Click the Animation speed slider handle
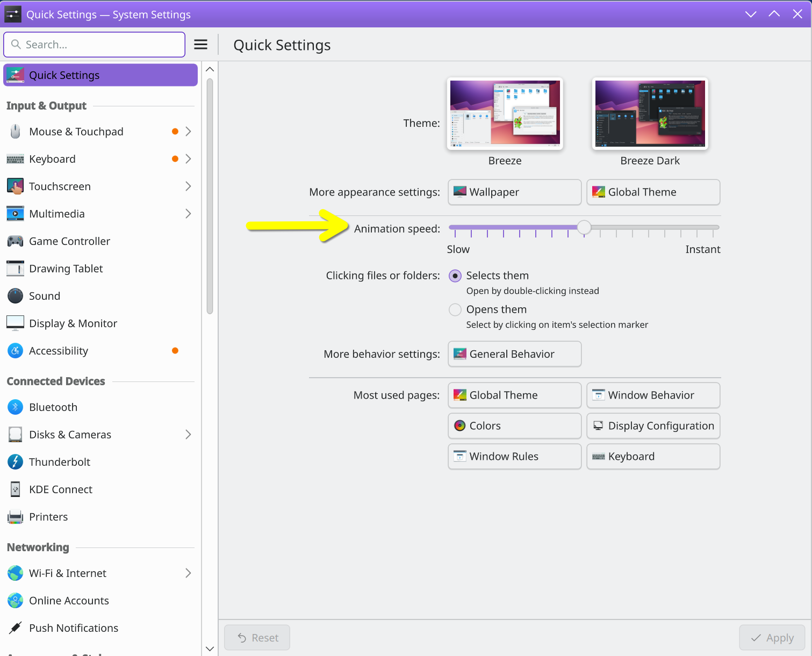This screenshot has height=656, width=812. pos(584,228)
